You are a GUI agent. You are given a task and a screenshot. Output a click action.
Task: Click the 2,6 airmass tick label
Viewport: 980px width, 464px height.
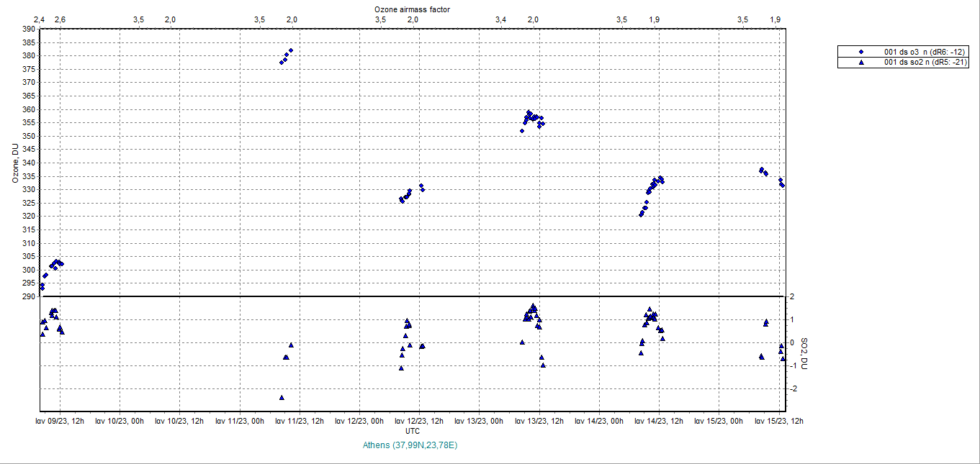pyautogui.click(x=60, y=19)
